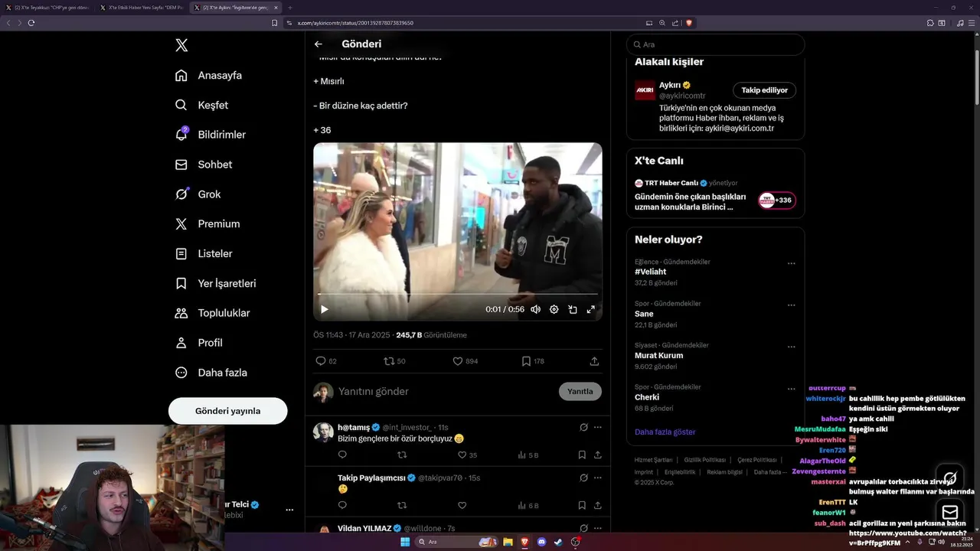The height and width of the screenshot is (551, 980).
Task: Expand footer Daha fazla options
Action: click(769, 472)
